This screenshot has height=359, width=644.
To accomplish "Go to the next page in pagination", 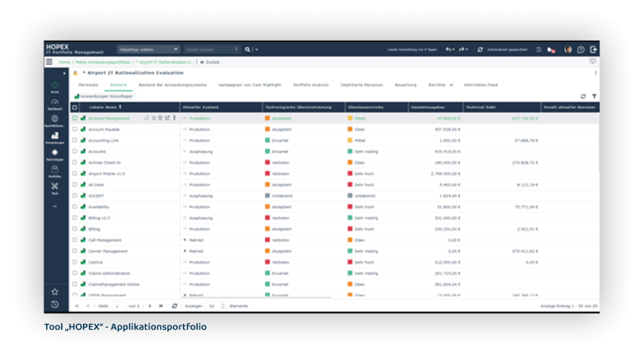I will coord(149,306).
